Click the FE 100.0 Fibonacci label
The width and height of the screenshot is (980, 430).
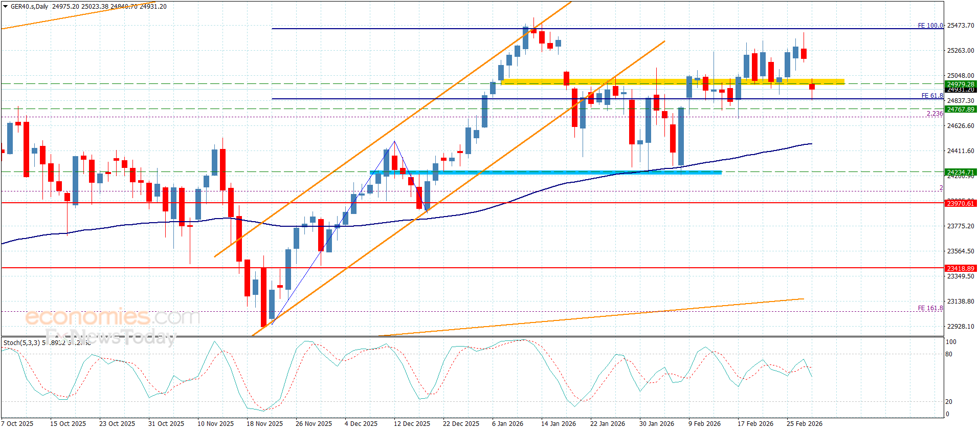coord(930,25)
